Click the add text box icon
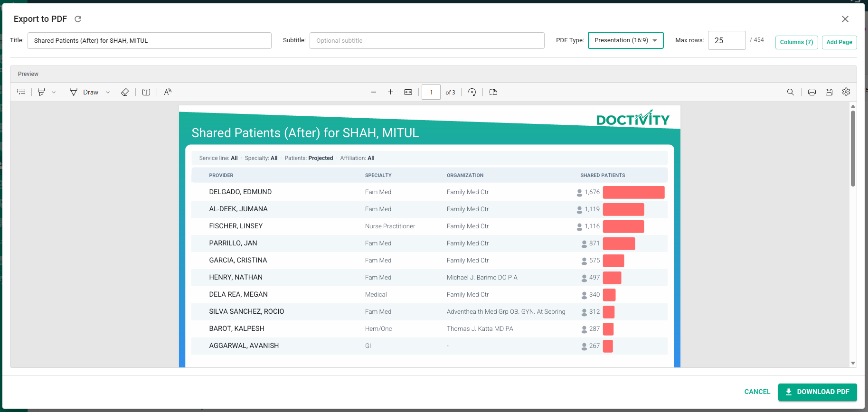This screenshot has width=868, height=412. 146,92
